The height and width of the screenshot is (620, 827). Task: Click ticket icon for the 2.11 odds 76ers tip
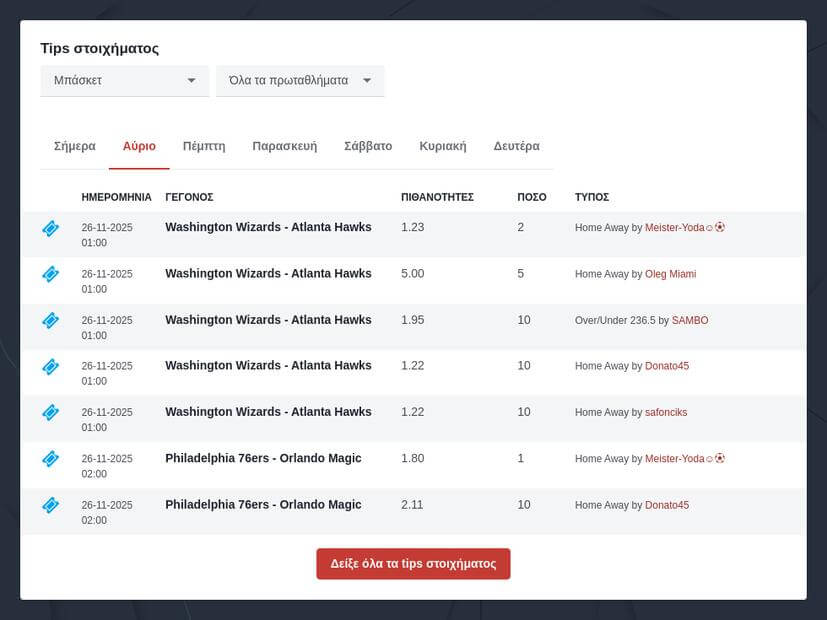point(50,505)
